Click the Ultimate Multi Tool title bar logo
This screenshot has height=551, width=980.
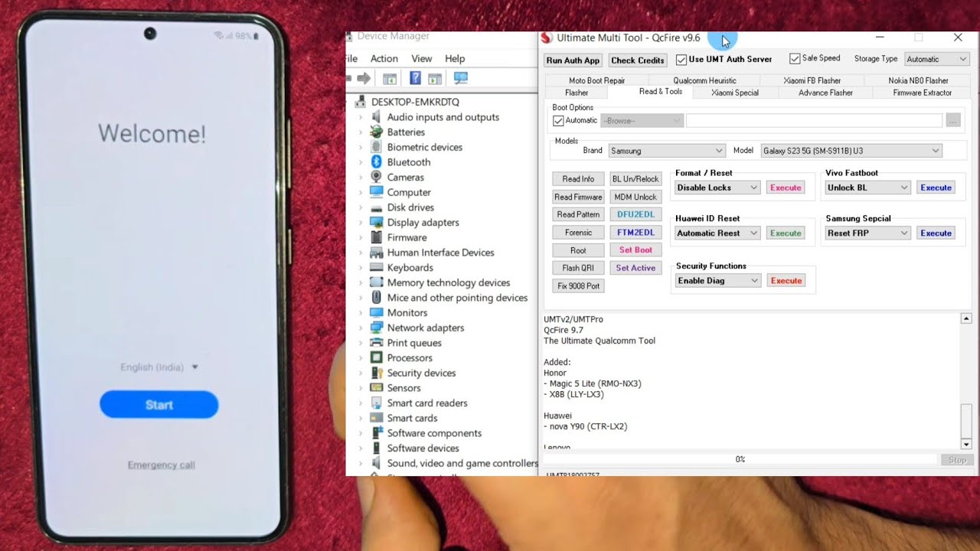tap(547, 37)
